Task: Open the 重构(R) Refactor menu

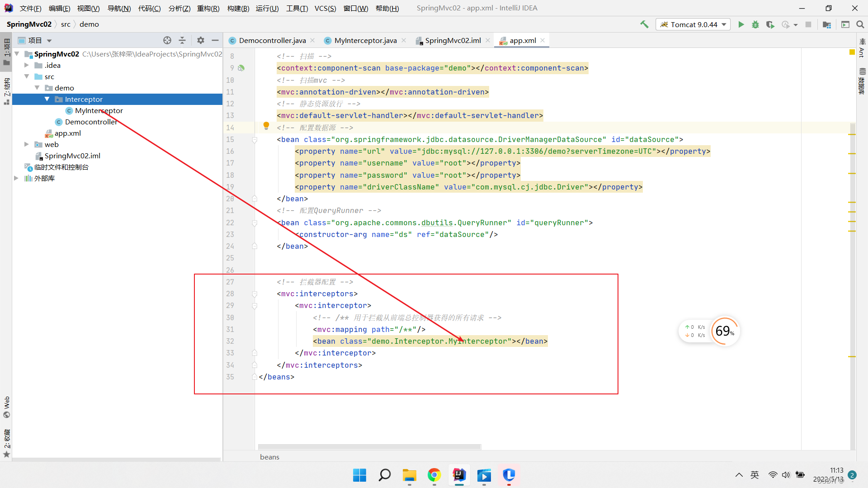Action: tap(208, 8)
